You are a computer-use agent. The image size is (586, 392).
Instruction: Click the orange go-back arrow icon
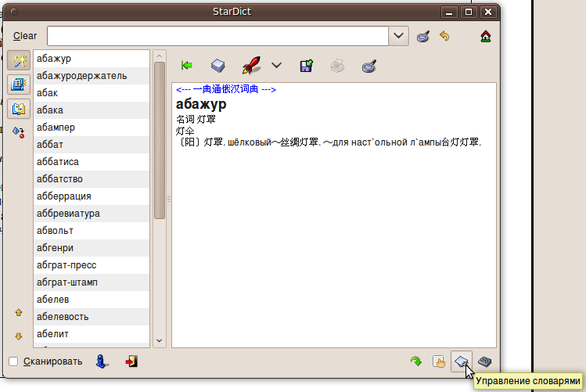(444, 36)
